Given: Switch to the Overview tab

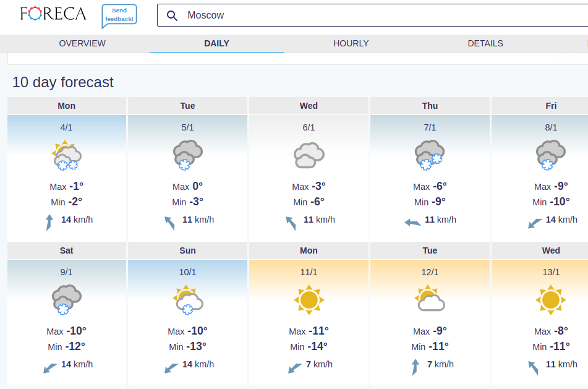Looking at the screenshot, I should pyautogui.click(x=82, y=43).
